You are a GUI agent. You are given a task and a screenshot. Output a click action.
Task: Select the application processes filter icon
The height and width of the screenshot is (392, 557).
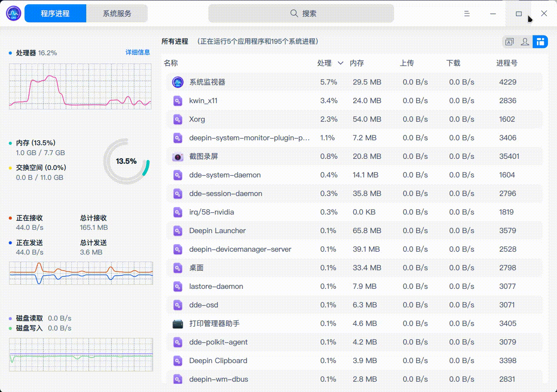(509, 42)
